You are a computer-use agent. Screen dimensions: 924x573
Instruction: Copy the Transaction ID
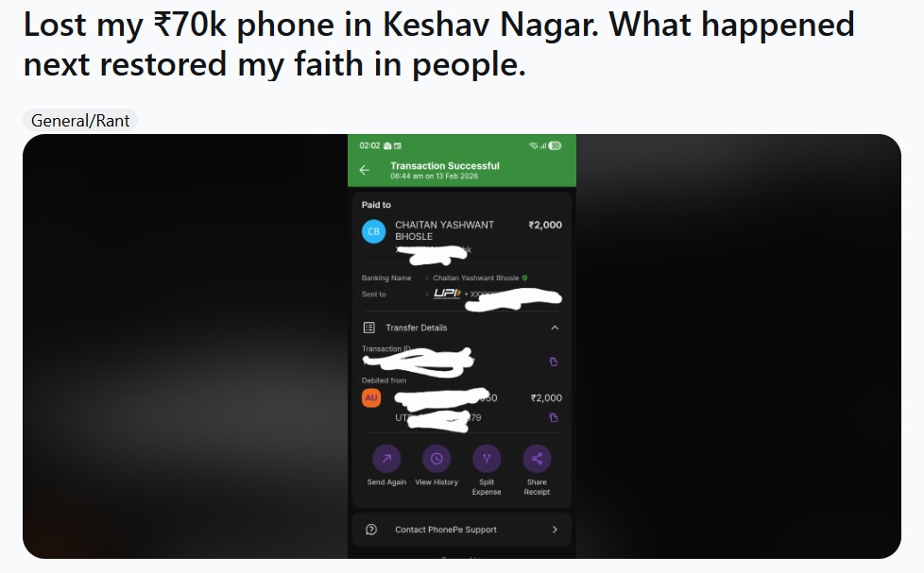554,362
